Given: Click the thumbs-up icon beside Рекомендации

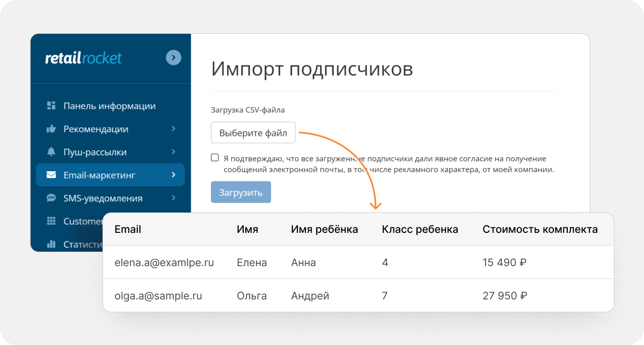Looking at the screenshot, I should tap(52, 129).
